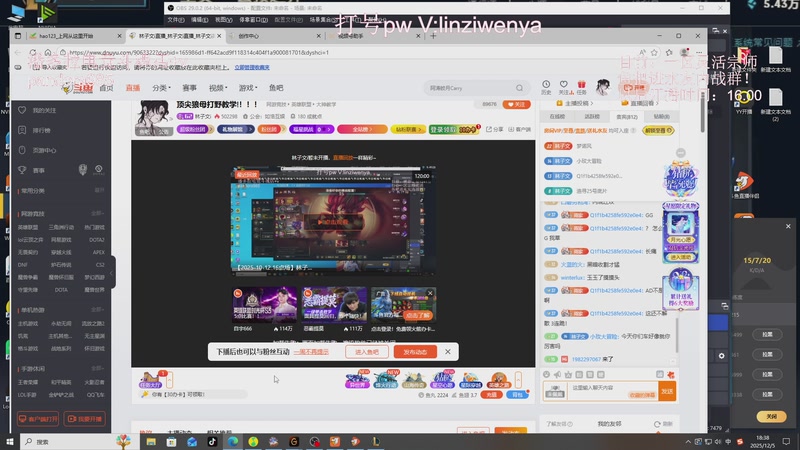Open the 分类 dropdown in Douyu navigation
Screen dimensions: 800x450
point(161,88)
